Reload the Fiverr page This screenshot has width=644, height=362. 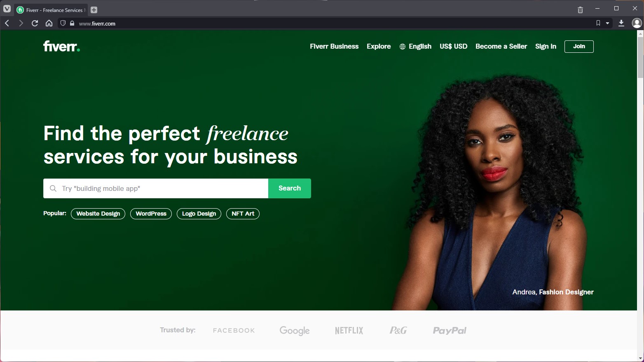click(35, 23)
